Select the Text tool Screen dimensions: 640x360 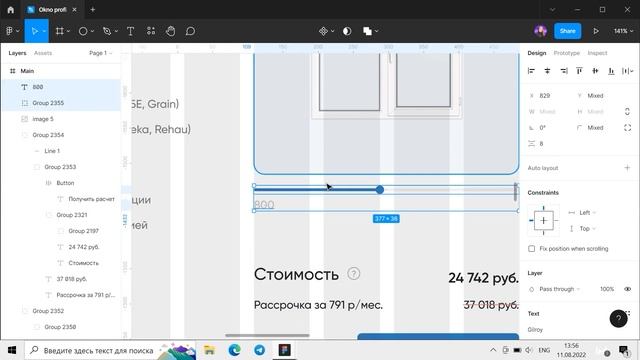click(131, 31)
